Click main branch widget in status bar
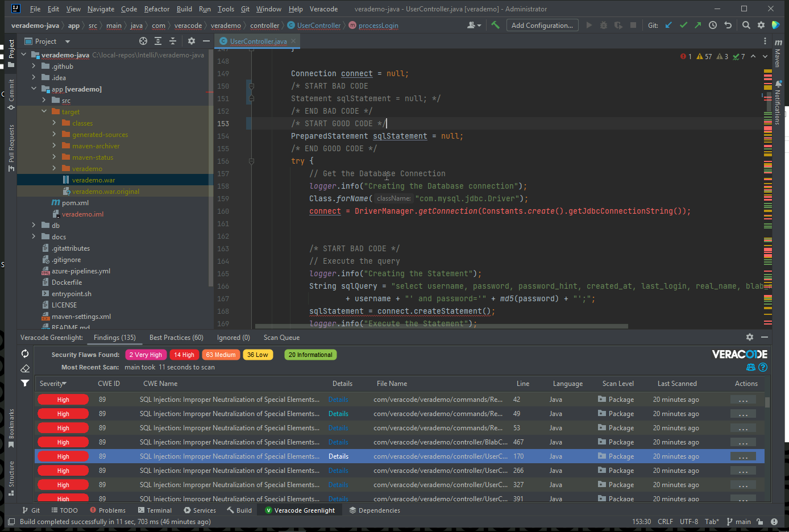789x532 pixels. point(738,522)
